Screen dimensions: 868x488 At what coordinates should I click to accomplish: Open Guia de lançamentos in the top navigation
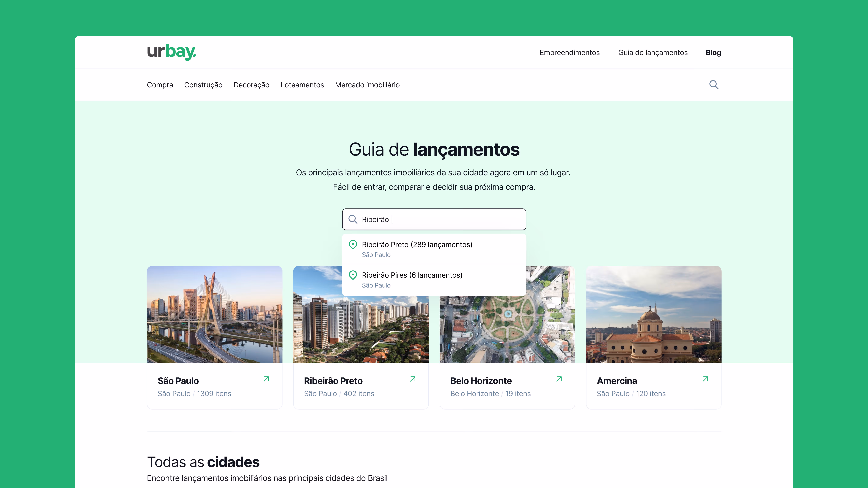pyautogui.click(x=653, y=53)
